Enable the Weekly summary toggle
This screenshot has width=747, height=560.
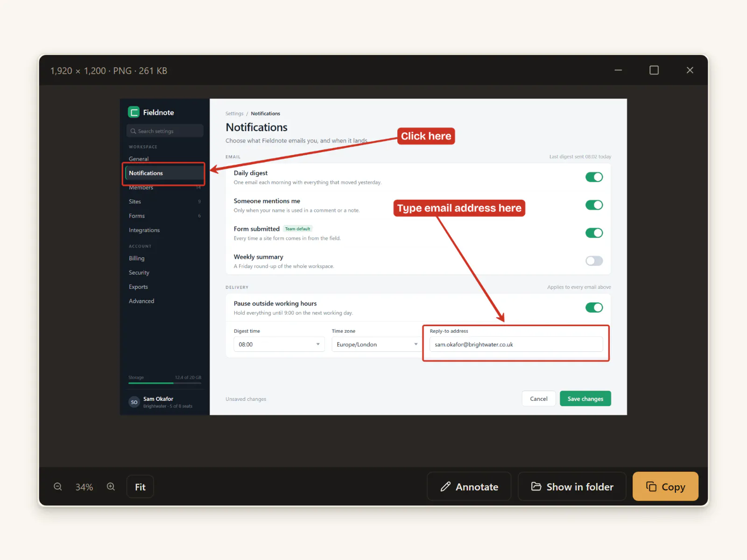pos(594,261)
